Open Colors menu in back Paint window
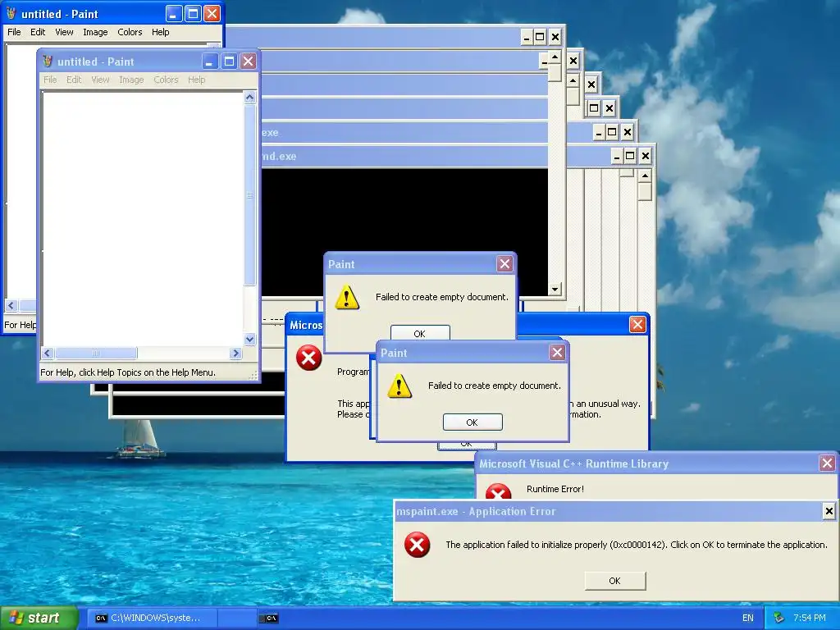This screenshot has height=630, width=840. (x=130, y=32)
